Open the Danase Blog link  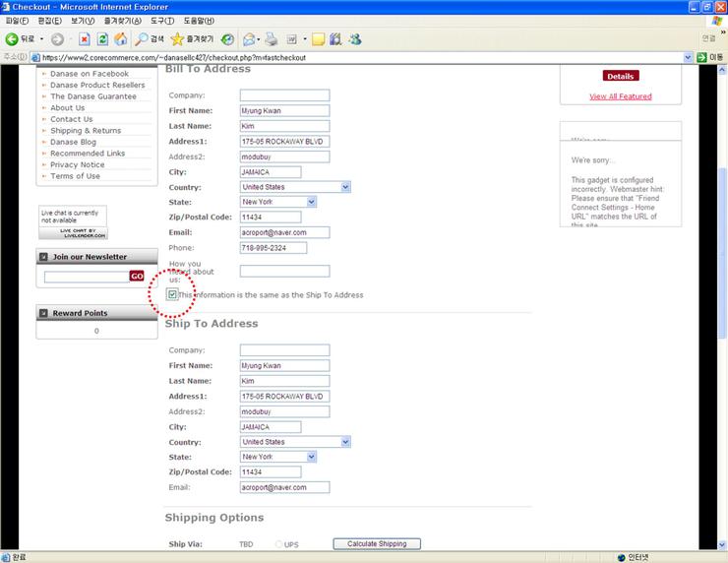[73, 142]
